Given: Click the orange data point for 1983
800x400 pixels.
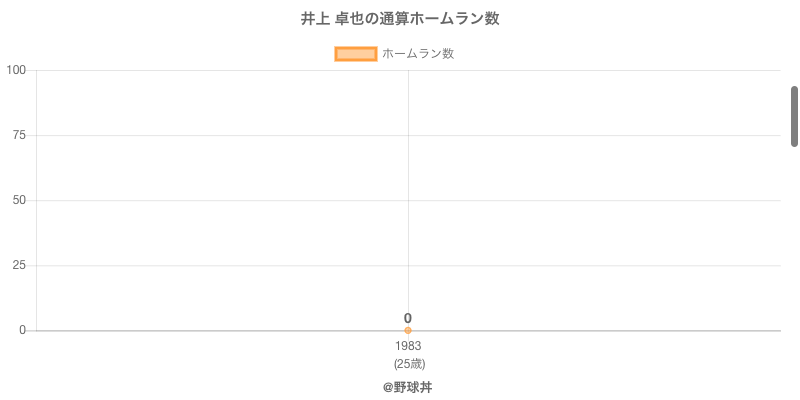Looking at the screenshot, I should tap(408, 330).
